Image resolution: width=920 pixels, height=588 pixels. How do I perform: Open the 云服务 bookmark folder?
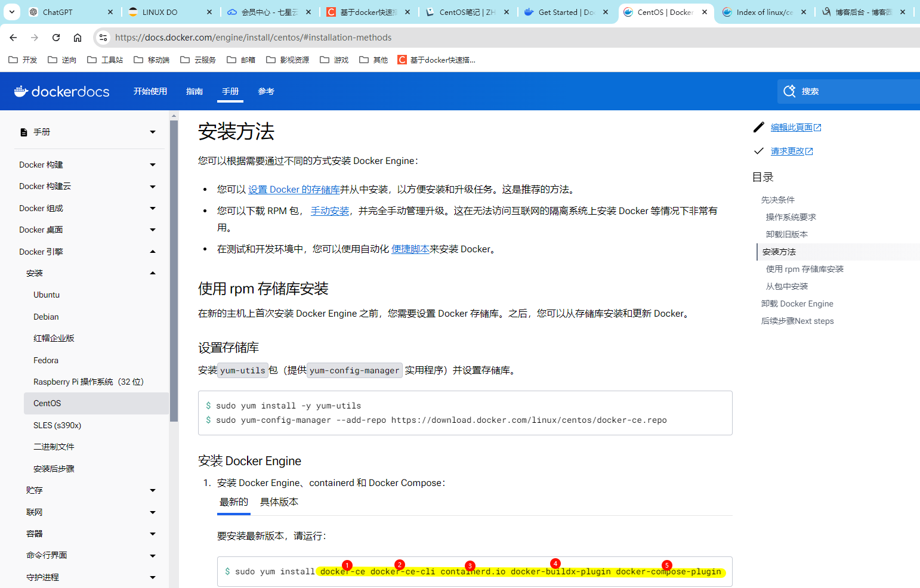pos(198,60)
